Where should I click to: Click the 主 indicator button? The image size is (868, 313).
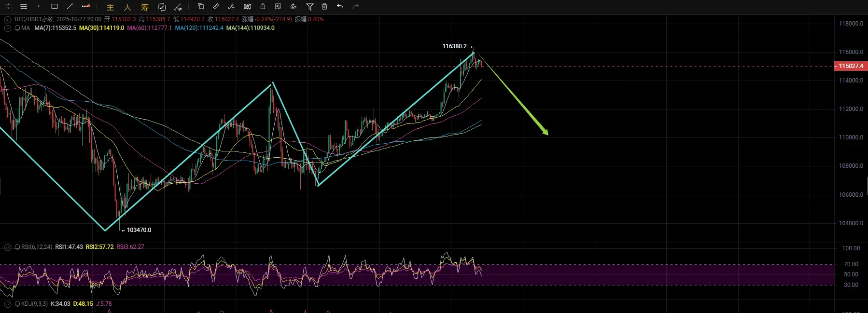110,7
